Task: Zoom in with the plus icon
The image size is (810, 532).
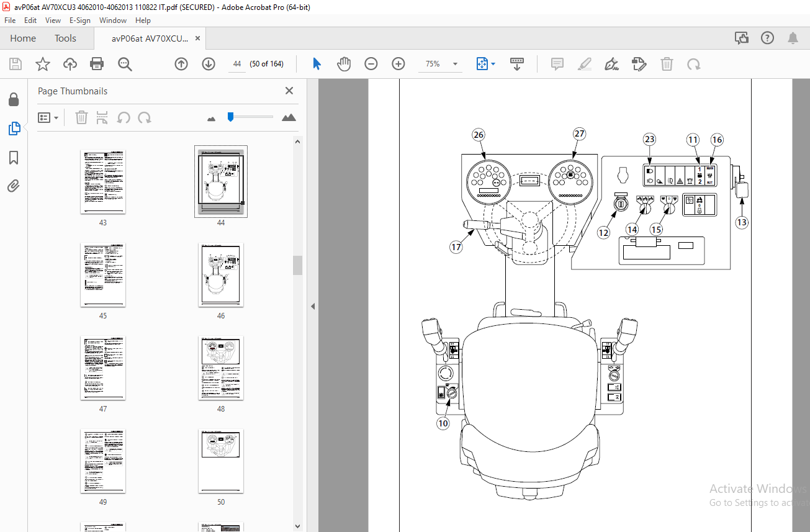Action: point(398,64)
